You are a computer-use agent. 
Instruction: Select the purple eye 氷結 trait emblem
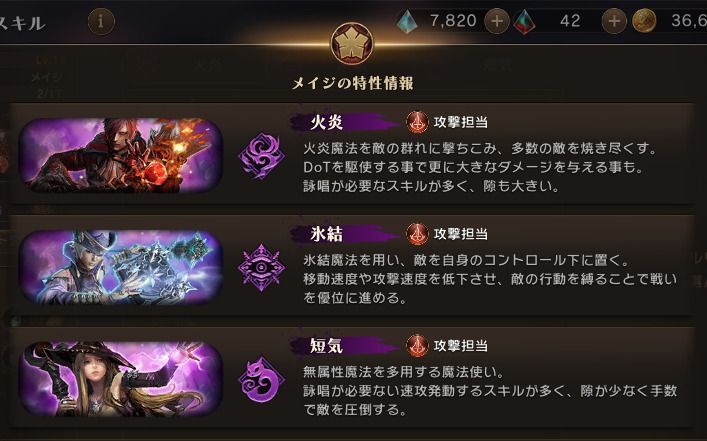[x=261, y=267]
